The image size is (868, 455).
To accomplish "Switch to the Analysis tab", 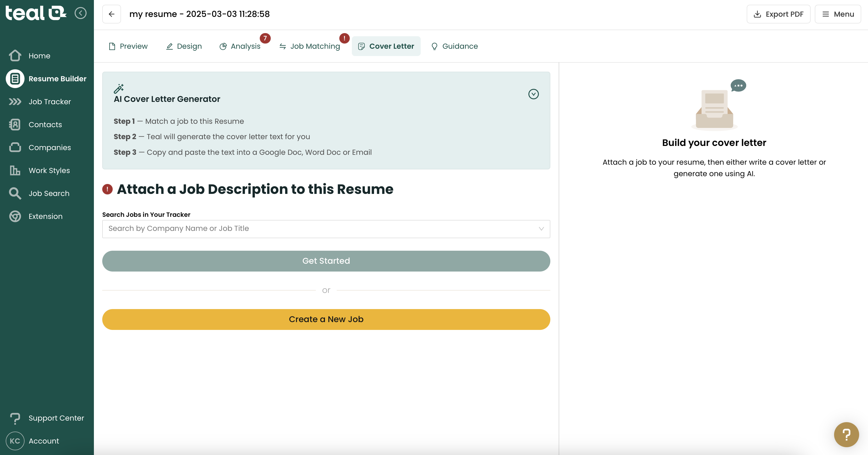I will tap(240, 46).
